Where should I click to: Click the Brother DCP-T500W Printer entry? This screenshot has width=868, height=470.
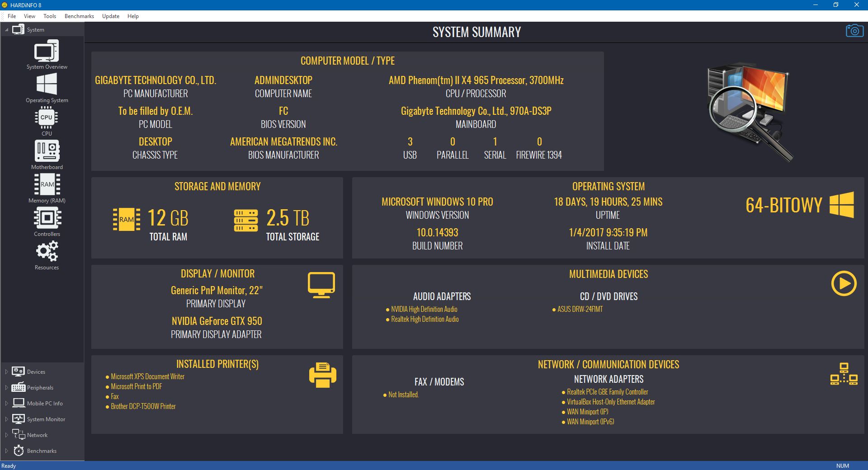(143, 406)
